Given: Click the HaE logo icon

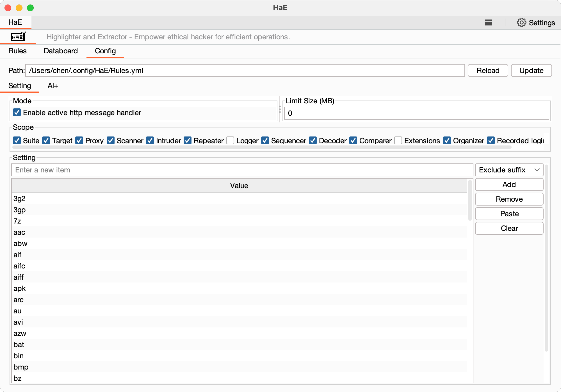Looking at the screenshot, I should (18, 37).
